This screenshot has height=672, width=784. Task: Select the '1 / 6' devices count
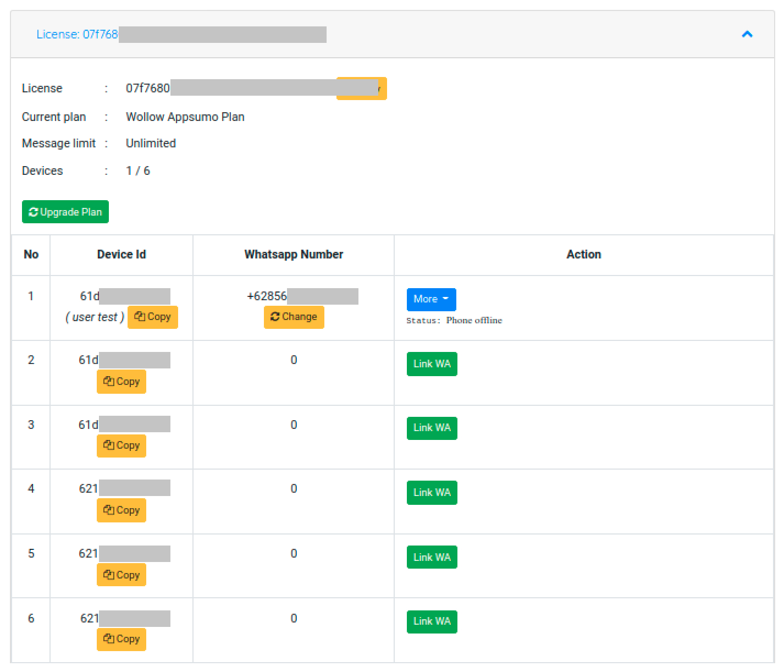138,170
